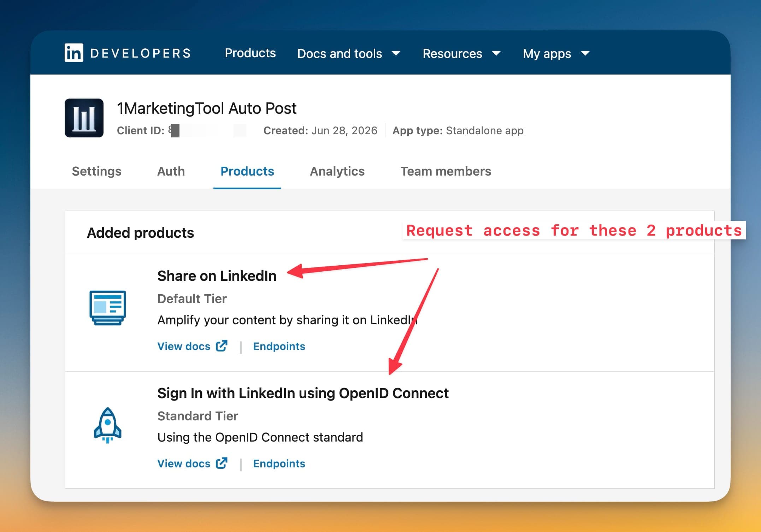Click the Standard Tier label
761x532 pixels.
[197, 416]
